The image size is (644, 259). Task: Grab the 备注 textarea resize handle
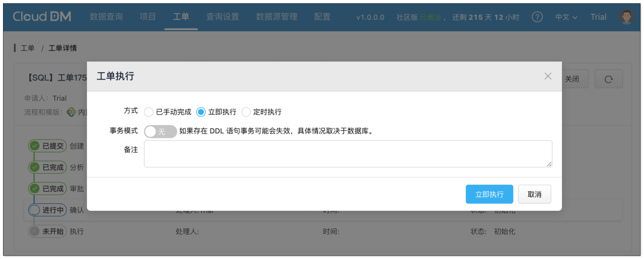[x=549, y=164]
